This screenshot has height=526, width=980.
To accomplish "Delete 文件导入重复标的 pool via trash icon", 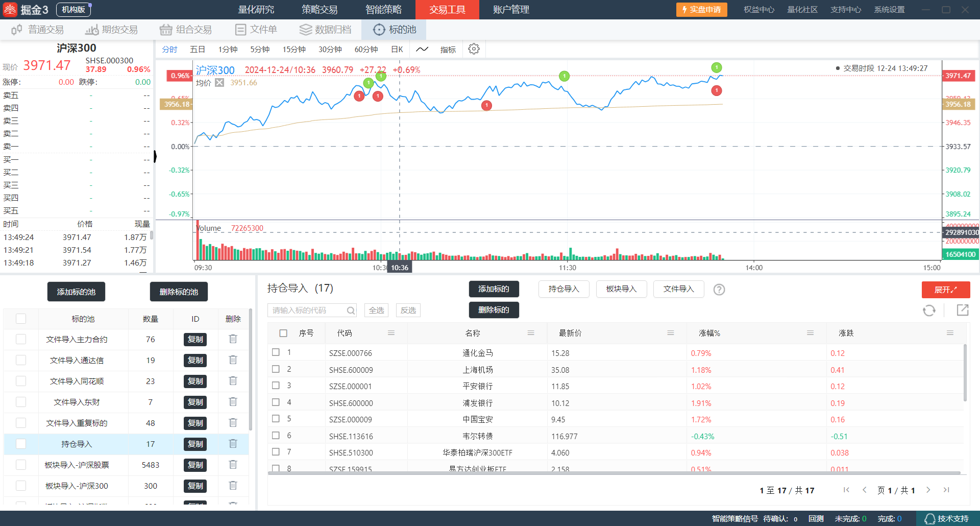I will [x=233, y=423].
